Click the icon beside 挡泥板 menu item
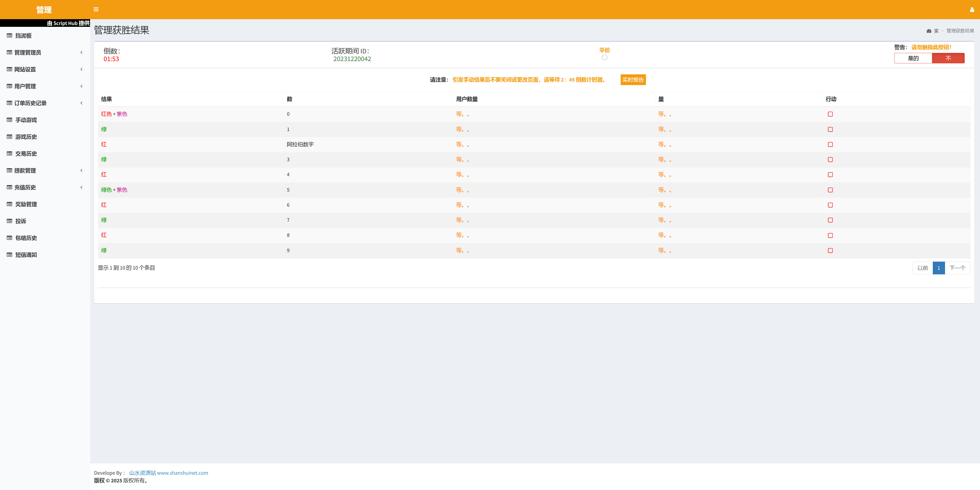Viewport: 980px width, 490px height. (9, 36)
